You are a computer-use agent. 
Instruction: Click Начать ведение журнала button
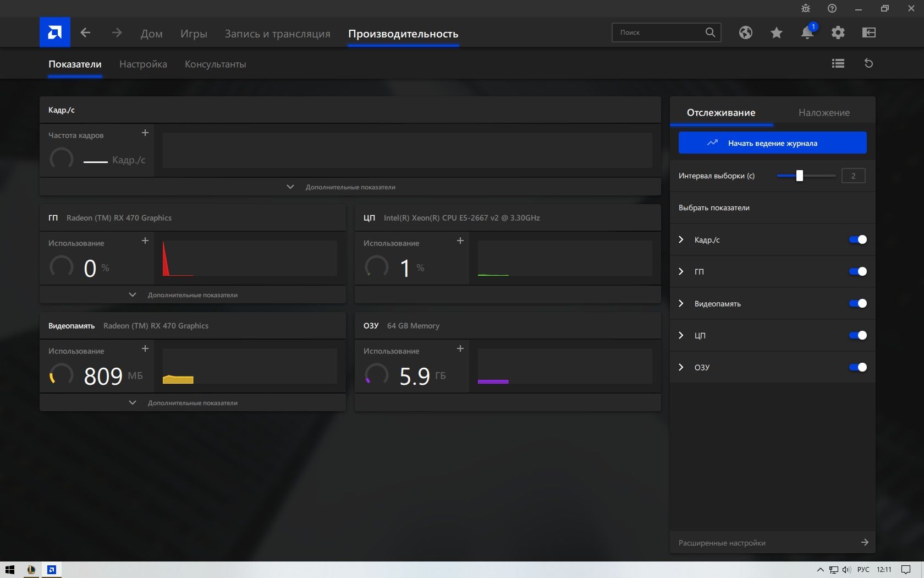(x=772, y=143)
